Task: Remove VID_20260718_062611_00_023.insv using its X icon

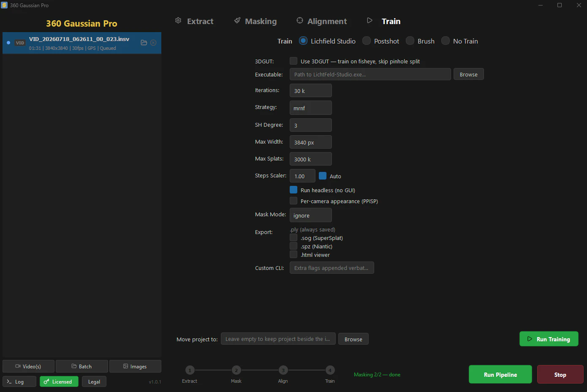Action: 153,43
